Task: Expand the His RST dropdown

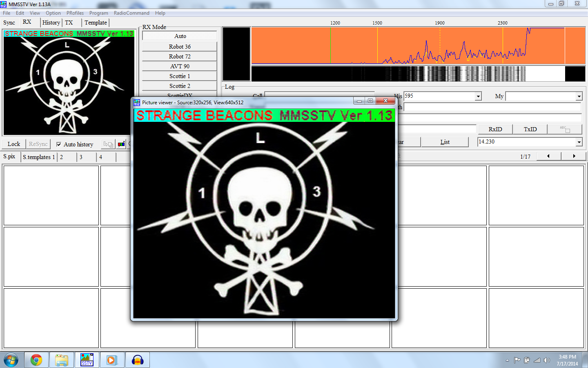Action: coord(478,96)
